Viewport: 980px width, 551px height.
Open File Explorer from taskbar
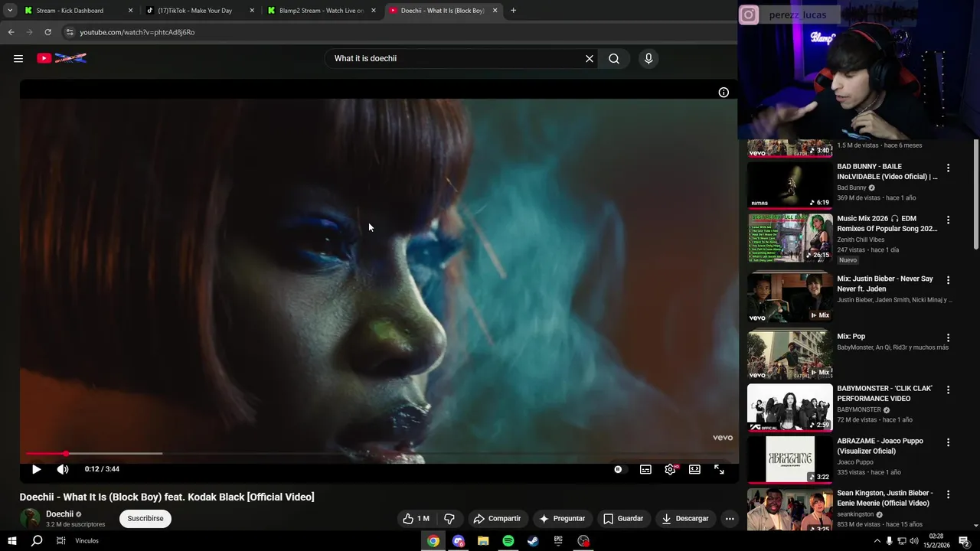click(x=483, y=541)
